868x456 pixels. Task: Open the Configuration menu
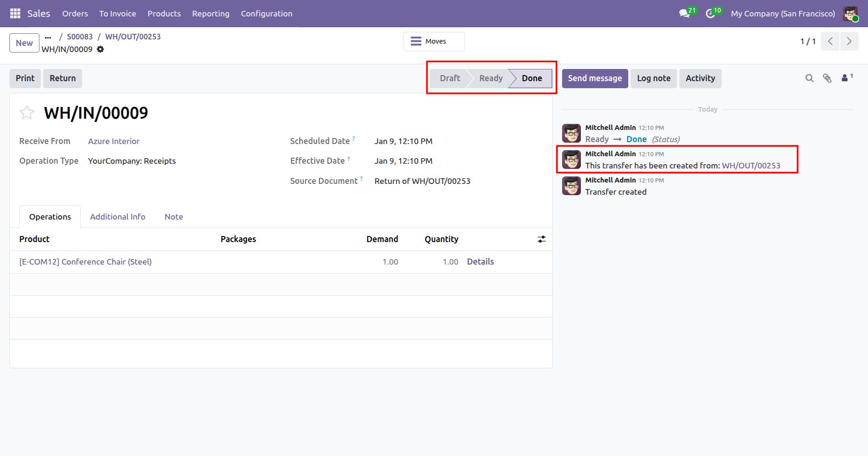tap(266, 14)
